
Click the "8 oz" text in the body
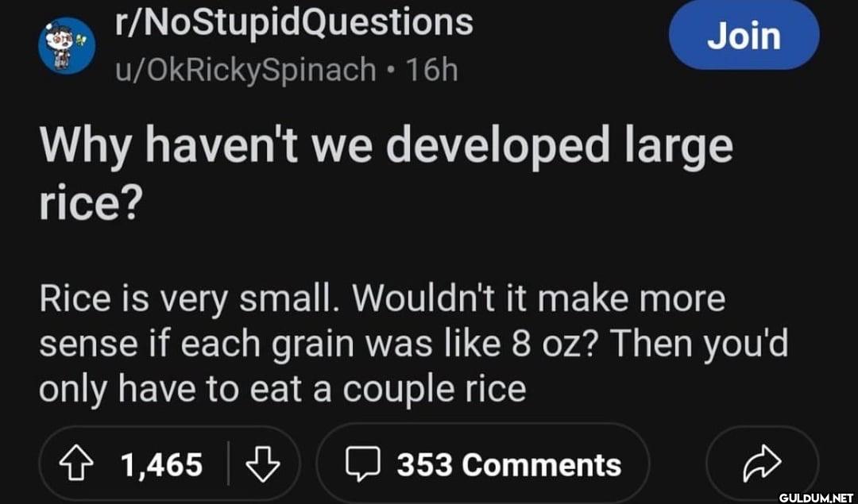point(551,344)
